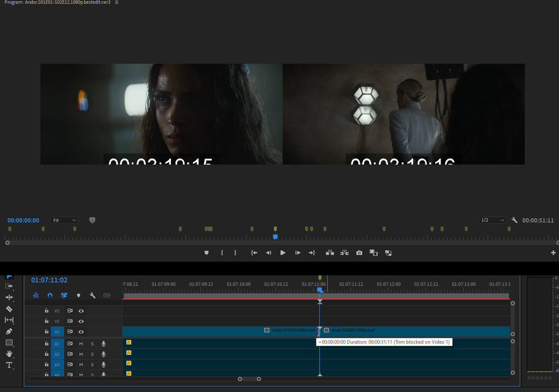Select the Track Select Forward tool
559x392 pixels.
[9, 286]
